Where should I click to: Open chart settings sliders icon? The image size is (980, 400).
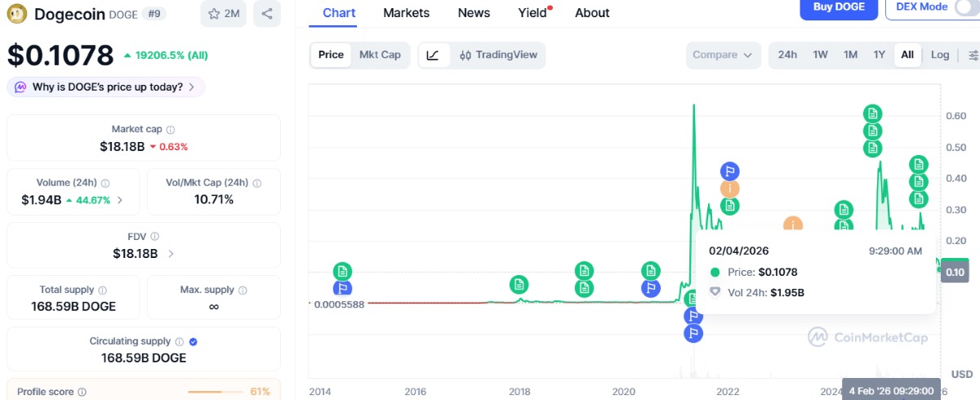973,55
